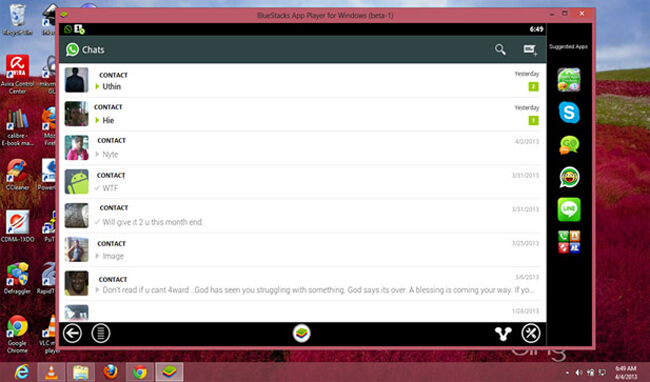Click profile photo of Image chat
This screenshot has height=382, width=650.
(77, 249)
